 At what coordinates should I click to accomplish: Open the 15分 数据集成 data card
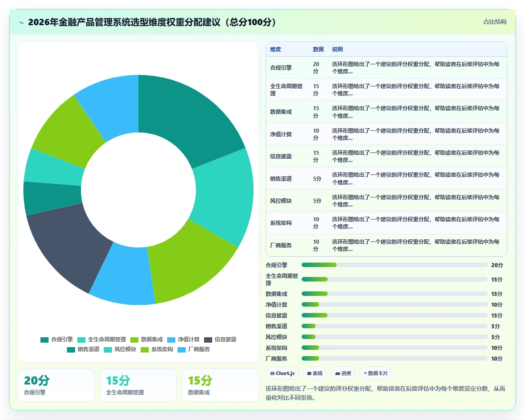[x=220, y=385]
